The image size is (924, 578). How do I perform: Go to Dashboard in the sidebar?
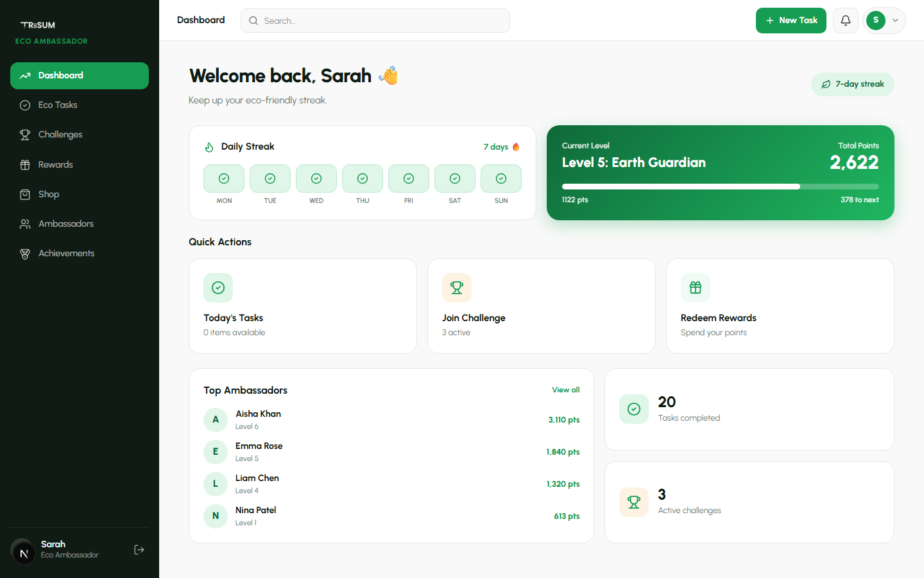(x=80, y=76)
